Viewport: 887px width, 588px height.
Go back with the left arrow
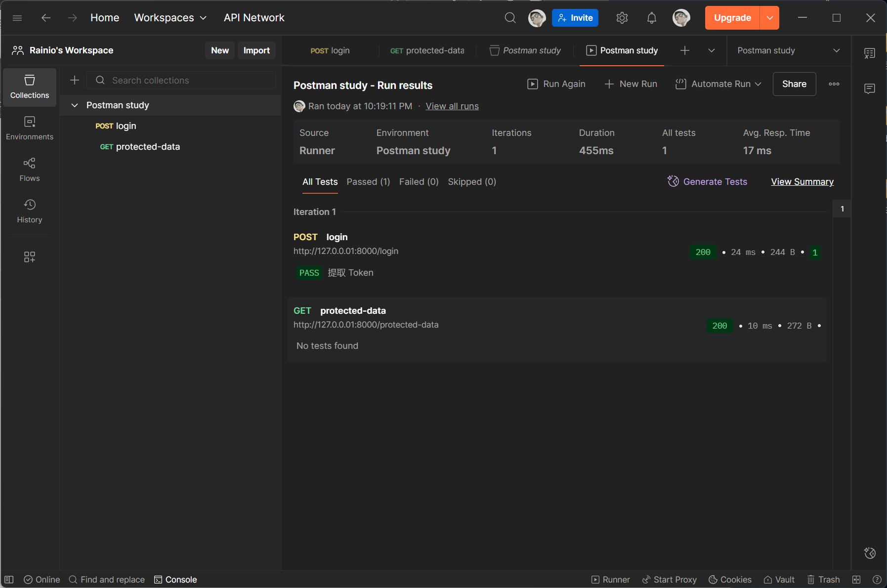[x=46, y=18]
